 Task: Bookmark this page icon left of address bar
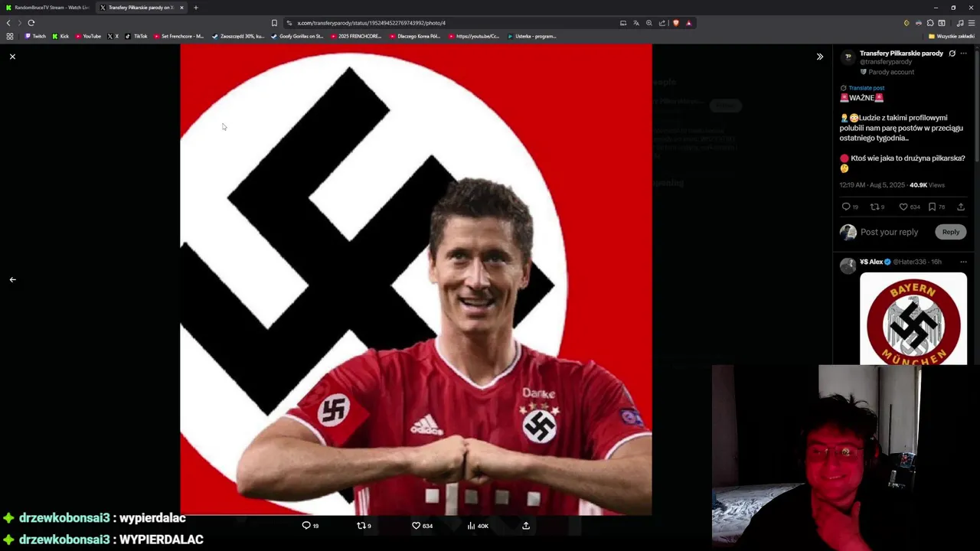tap(274, 23)
